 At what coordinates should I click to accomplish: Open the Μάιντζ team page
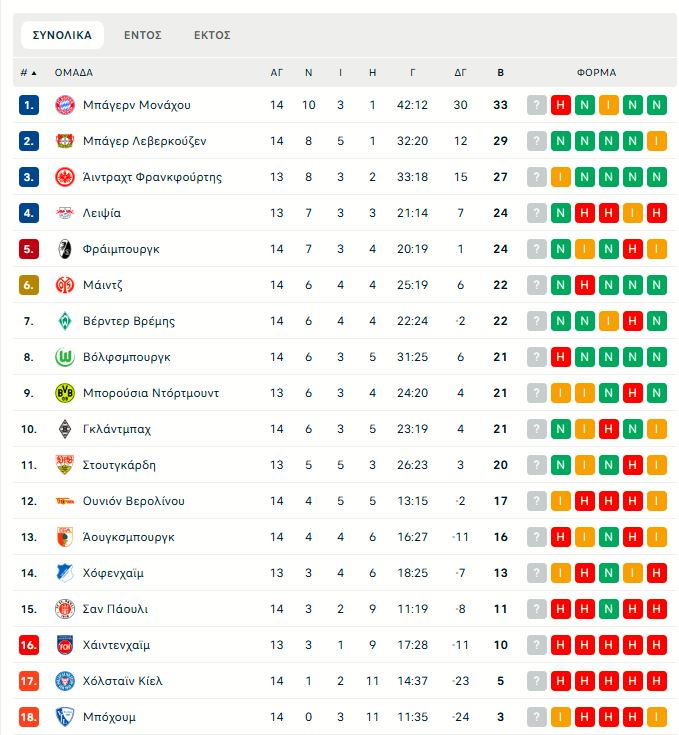pyautogui.click(x=103, y=285)
